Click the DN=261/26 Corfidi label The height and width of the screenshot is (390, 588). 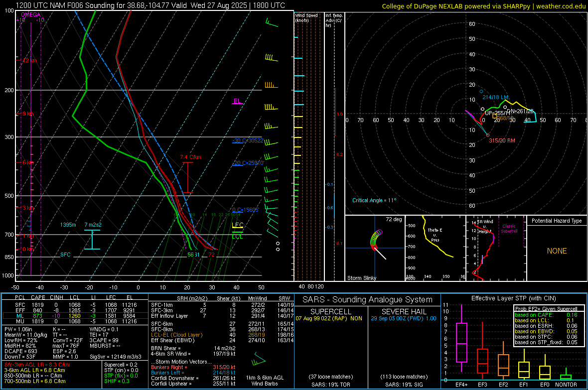click(x=520, y=111)
